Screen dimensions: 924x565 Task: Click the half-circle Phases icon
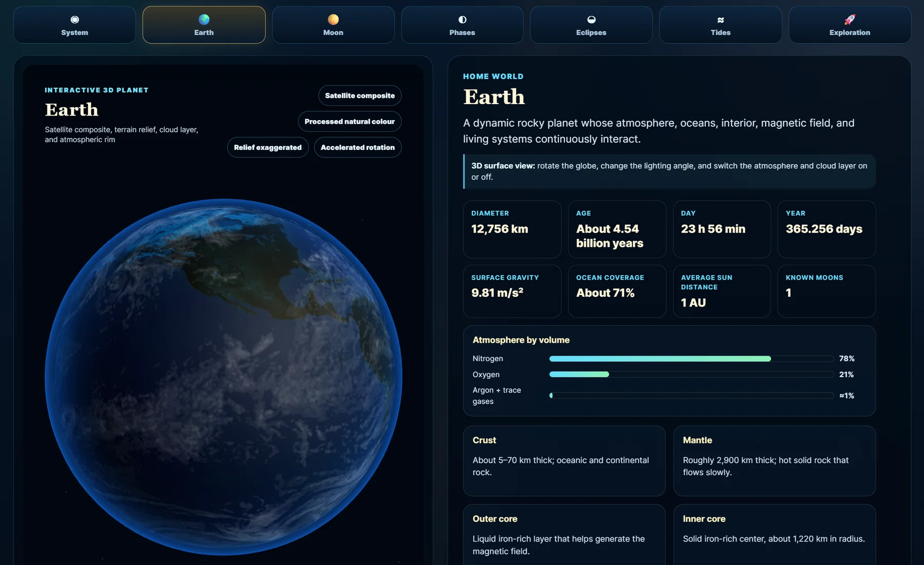462,20
